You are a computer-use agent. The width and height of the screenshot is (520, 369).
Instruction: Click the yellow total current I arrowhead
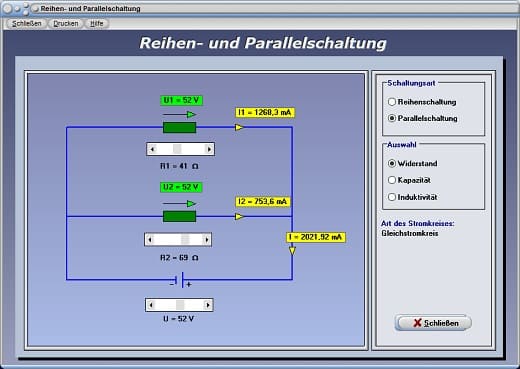click(x=292, y=251)
